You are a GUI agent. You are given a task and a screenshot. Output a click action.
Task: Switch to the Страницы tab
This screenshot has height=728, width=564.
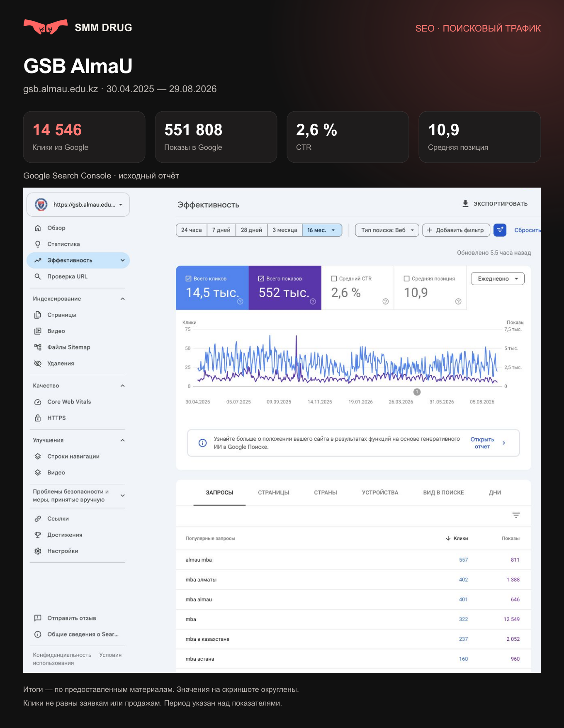coord(274,493)
